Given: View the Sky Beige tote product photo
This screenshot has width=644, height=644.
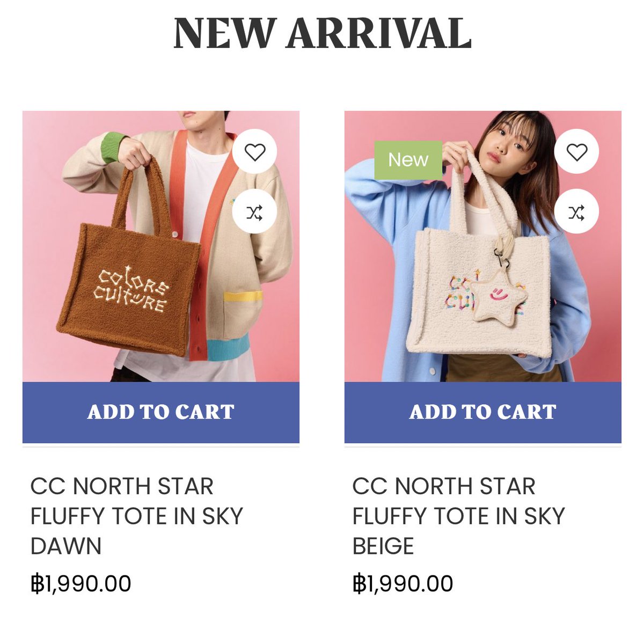Looking at the screenshot, I should 483,246.
